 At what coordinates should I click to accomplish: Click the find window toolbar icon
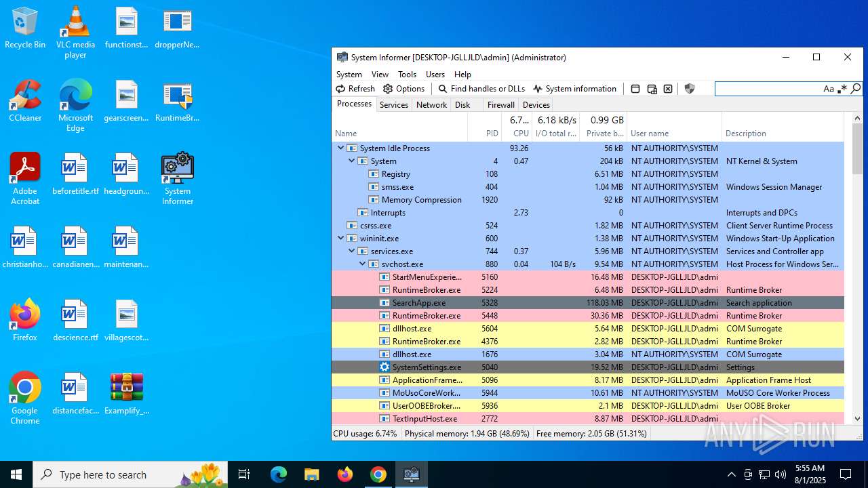point(635,89)
